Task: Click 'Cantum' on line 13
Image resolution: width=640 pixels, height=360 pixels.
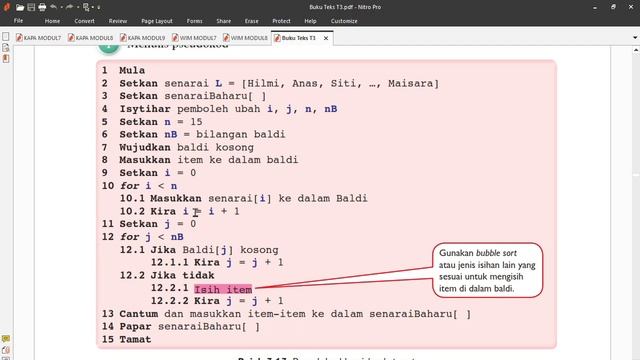Action: 138,314
